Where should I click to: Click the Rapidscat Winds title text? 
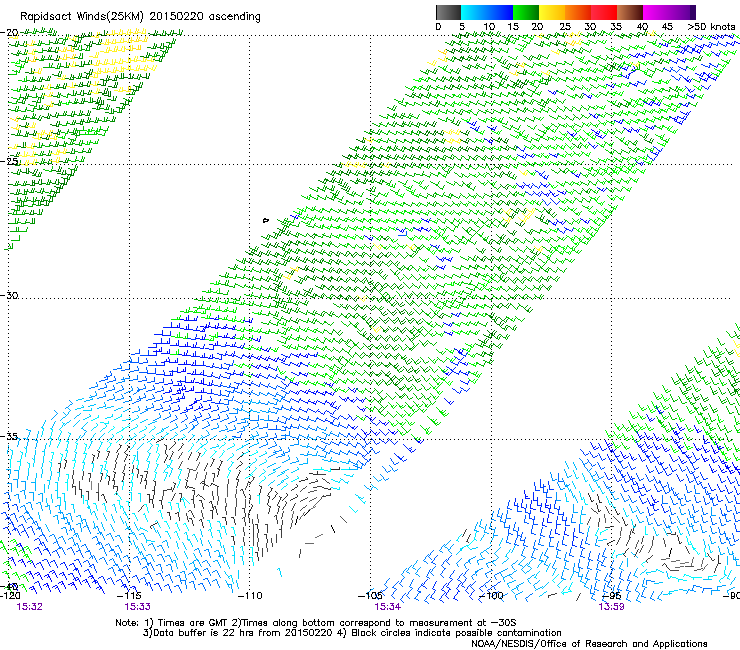click(x=140, y=17)
